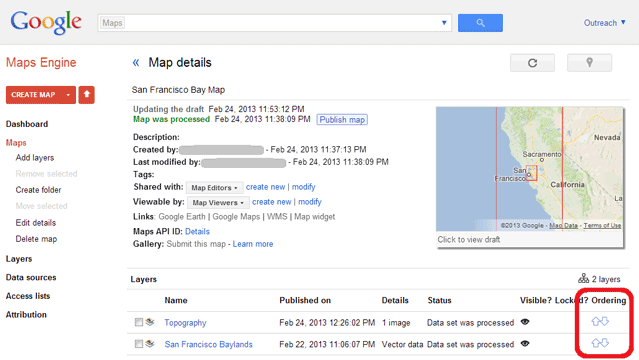Click the blue search magnifier button

click(480, 23)
